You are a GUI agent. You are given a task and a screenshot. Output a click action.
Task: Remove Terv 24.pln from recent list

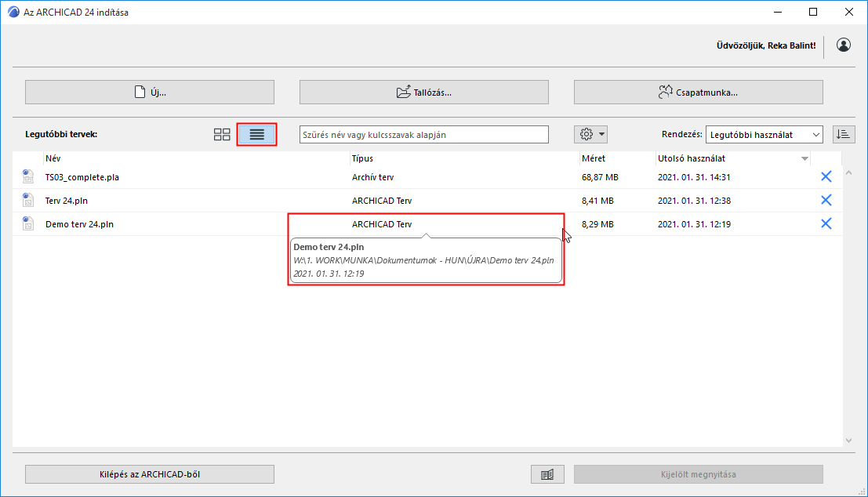point(826,200)
